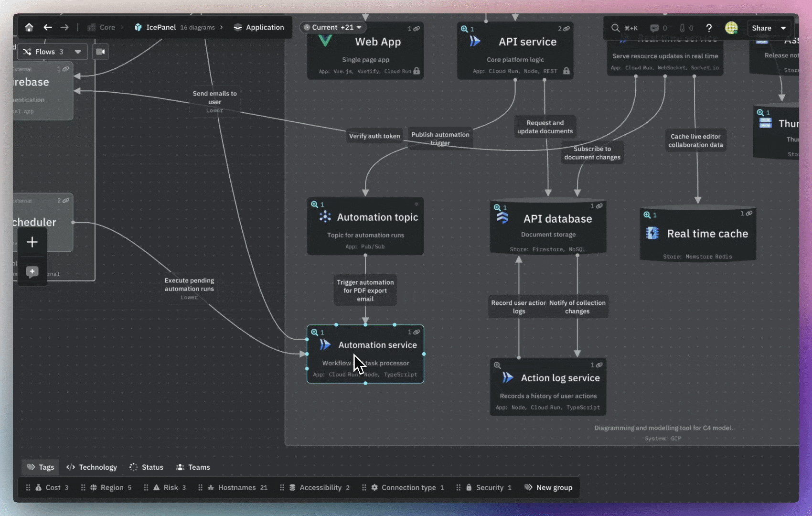The width and height of the screenshot is (812, 516).
Task: Select the Automation topic node
Action: (x=365, y=226)
